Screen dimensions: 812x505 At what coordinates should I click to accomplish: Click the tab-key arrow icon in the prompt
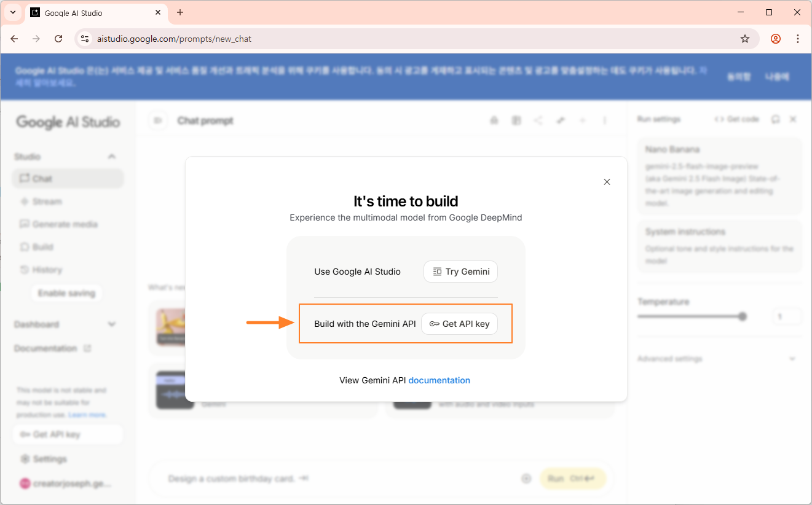[x=304, y=479]
